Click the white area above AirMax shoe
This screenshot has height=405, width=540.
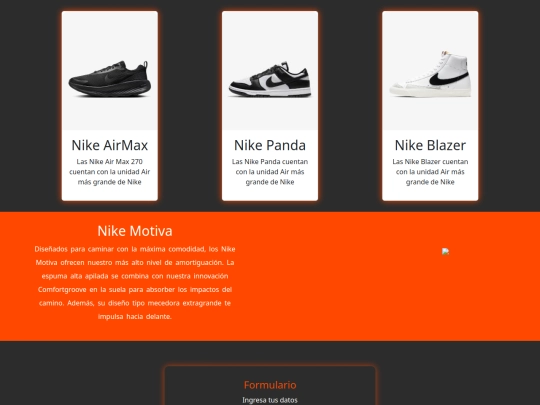(110, 34)
